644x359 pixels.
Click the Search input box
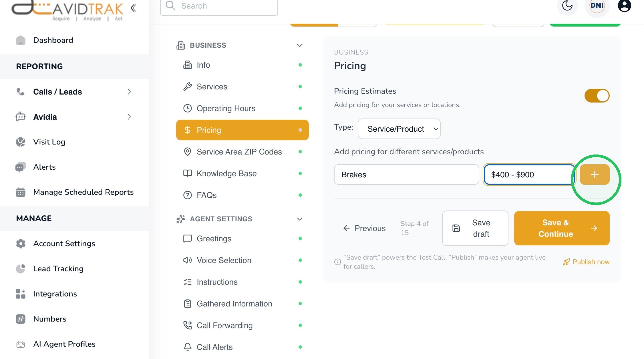219,6
